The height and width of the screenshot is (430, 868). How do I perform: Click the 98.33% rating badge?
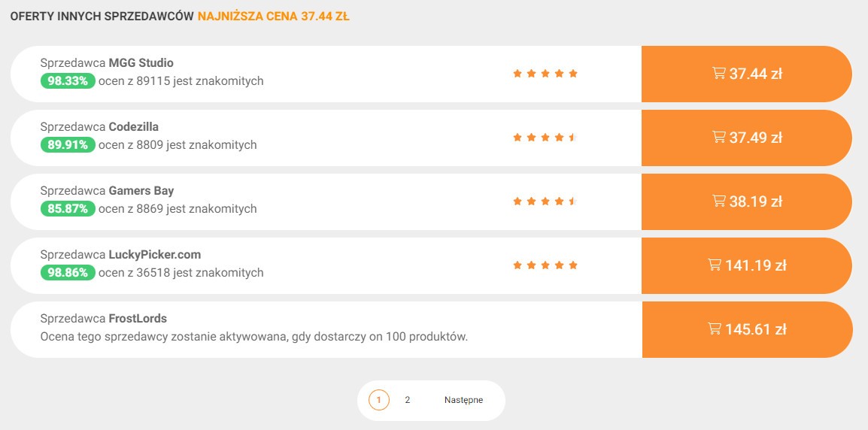click(68, 81)
